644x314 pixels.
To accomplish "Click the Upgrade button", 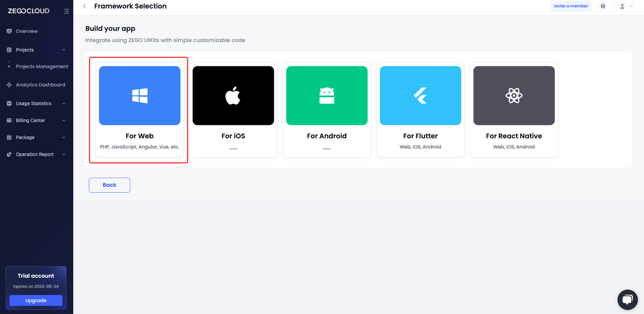I will (36, 300).
